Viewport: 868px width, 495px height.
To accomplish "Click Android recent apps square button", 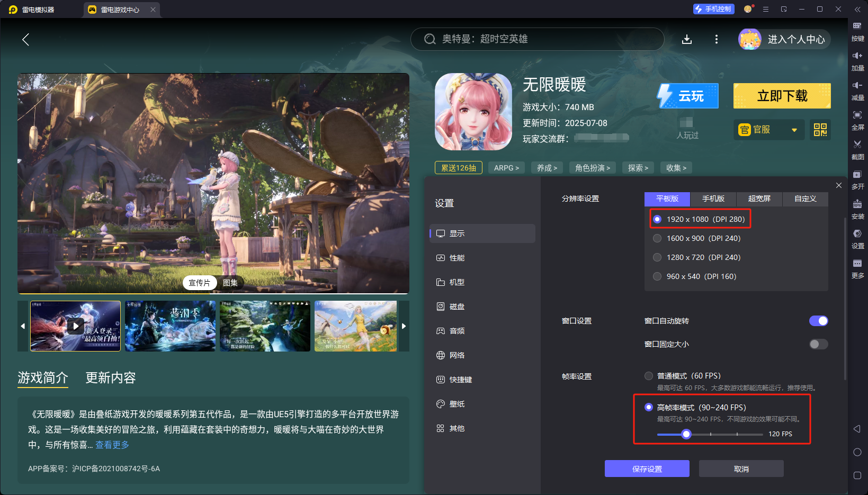I will 857,475.
